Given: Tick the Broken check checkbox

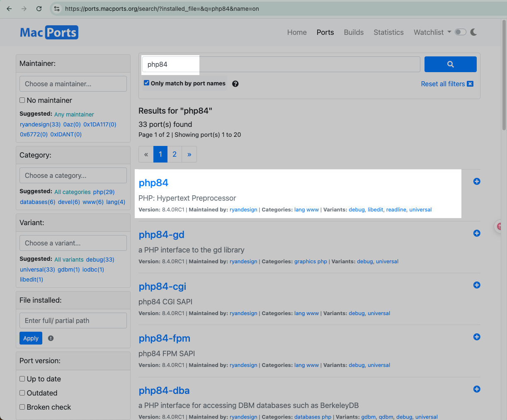Looking at the screenshot, I should point(22,407).
